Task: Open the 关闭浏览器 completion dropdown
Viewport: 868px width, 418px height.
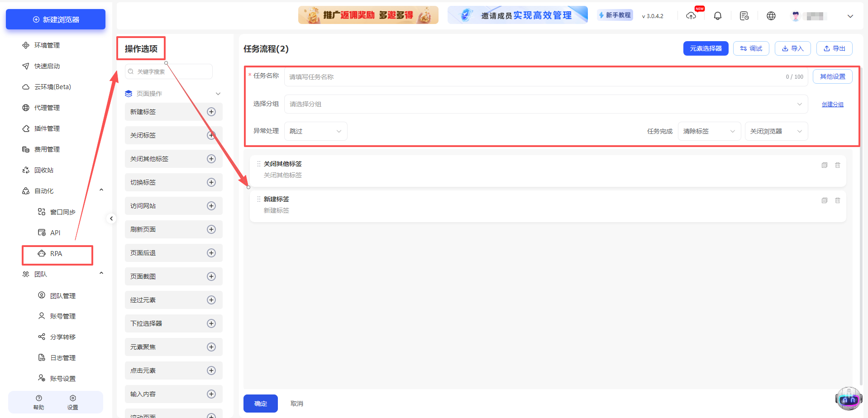Action: (x=776, y=131)
